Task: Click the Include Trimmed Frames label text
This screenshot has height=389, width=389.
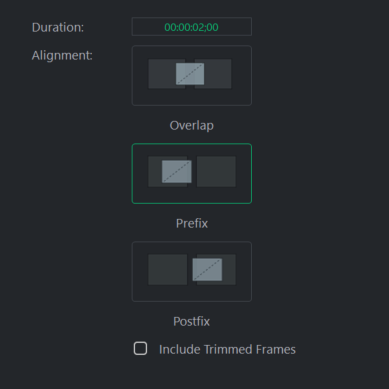Action: [227, 349]
